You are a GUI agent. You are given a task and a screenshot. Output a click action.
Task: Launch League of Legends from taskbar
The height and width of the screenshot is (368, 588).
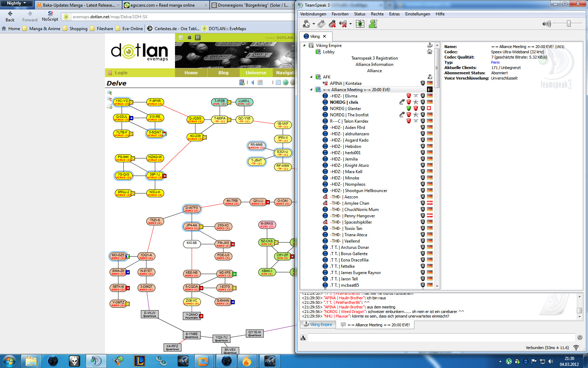(x=139, y=361)
